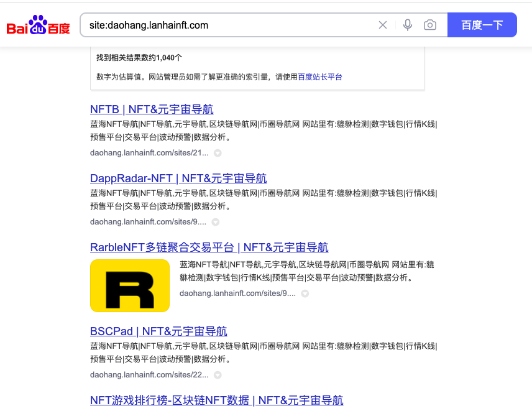This screenshot has height=411, width=532.
Task: Start voice search with the microphone icon
Action: click(408, 25)
